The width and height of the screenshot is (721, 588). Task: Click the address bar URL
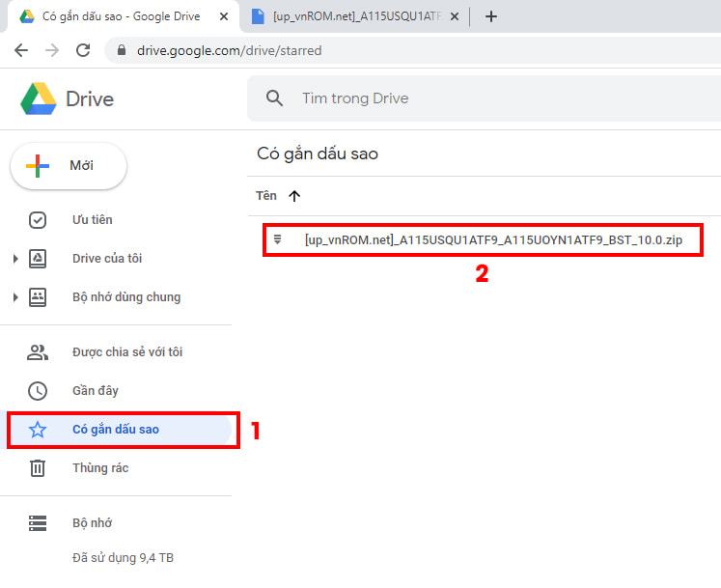[229, 50]
